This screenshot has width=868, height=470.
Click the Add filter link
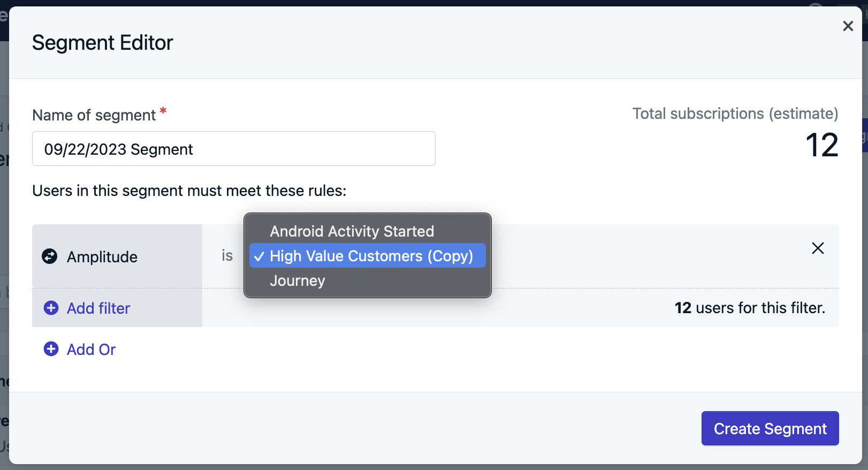(x=98, y=308)
